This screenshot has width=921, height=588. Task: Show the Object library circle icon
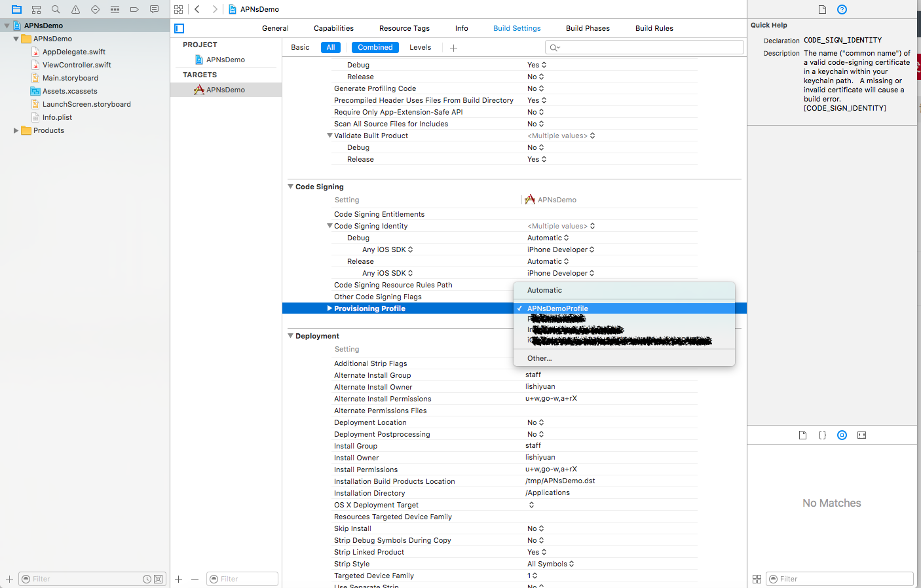[x=842, y=435]
